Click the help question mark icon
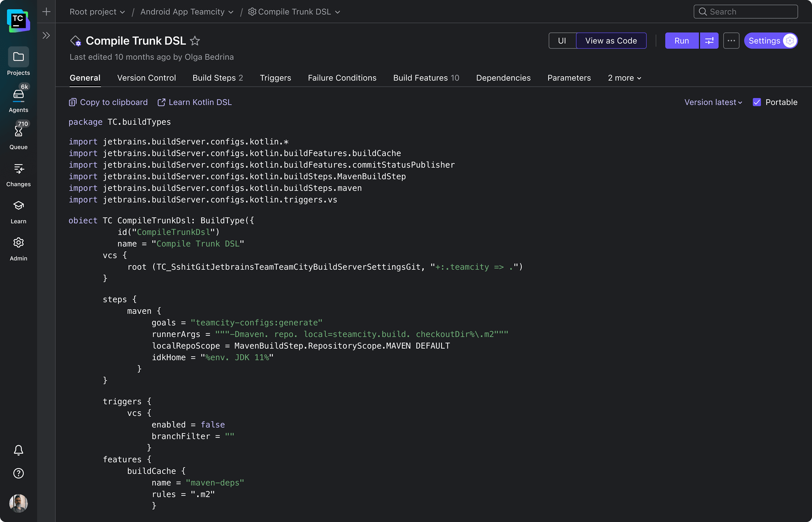812x522 pixels. (18, 473)
